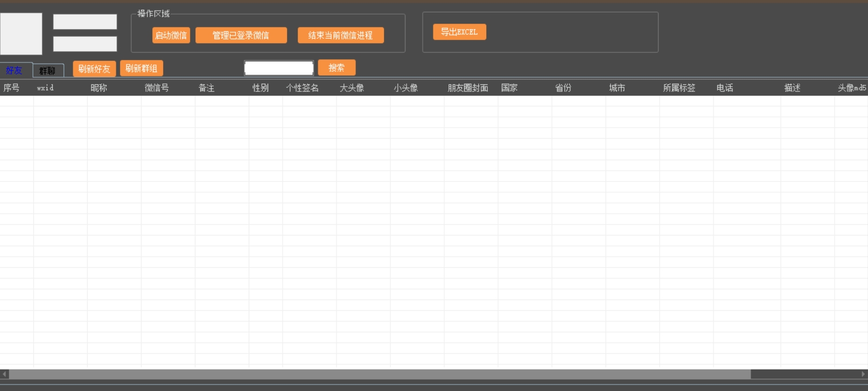868x391 pixels.
Task: Switch to the 群聊 tab
Action: 48,70
